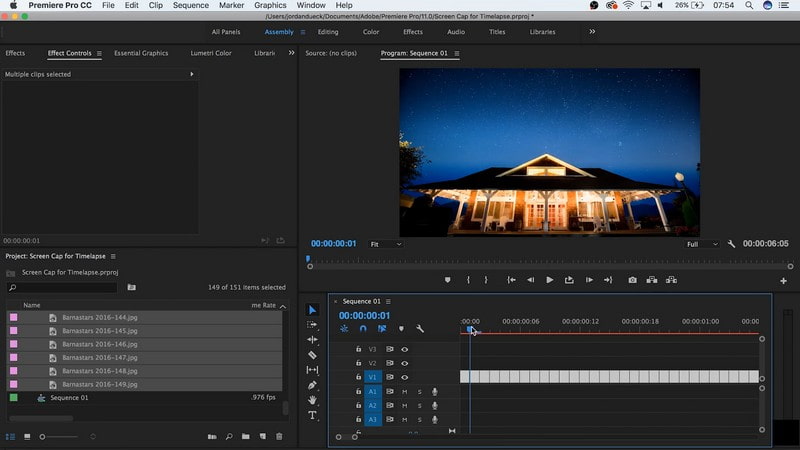Open program monitor wrench settings
The width and height of the screenshot is (800, 450).
[x=731, y=244]
